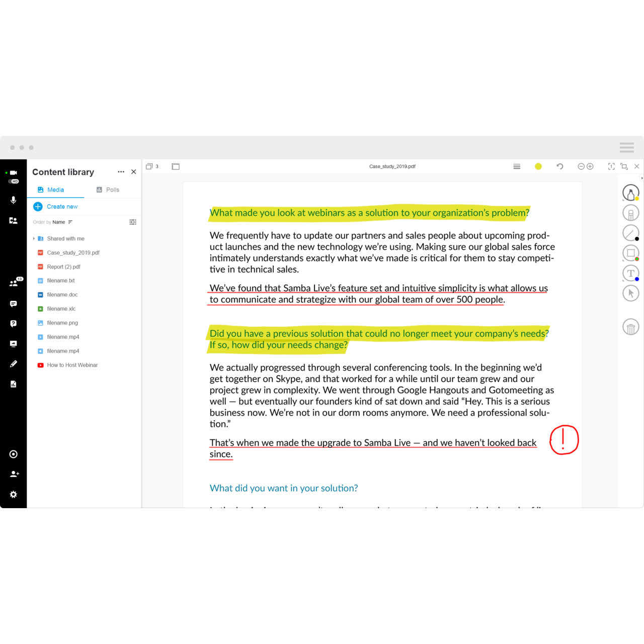This screenshot has height=644, width=644.
Task: Open the How to Host Webinar video
Action: [72, 365]
